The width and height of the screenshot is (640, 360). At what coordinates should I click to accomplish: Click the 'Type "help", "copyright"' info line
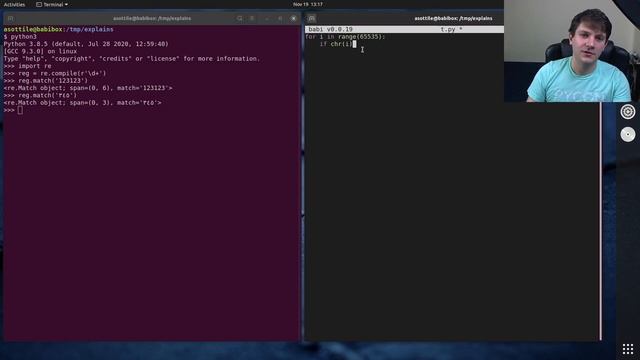pos(131,59)
